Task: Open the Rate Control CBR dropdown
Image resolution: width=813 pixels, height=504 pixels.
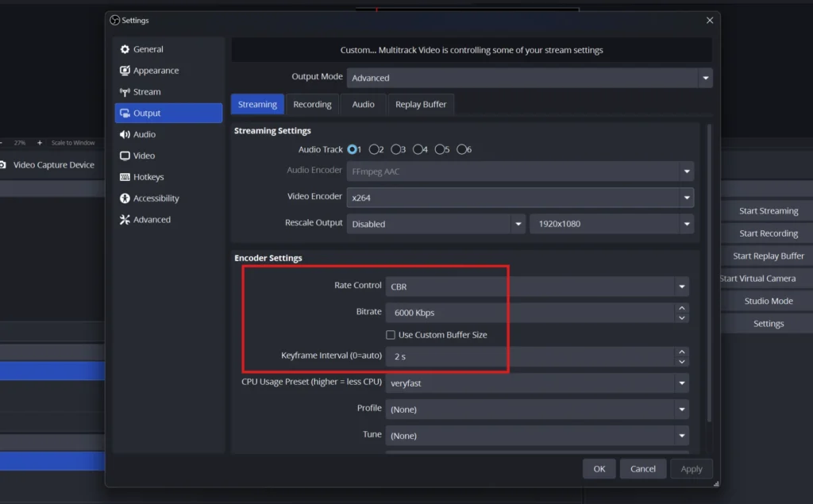Action: pos(538,287)
